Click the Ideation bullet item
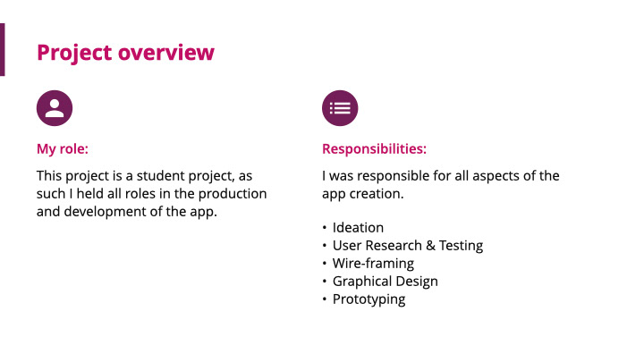The width and height of the screenshot is (644, 362). tap(358, 228)
